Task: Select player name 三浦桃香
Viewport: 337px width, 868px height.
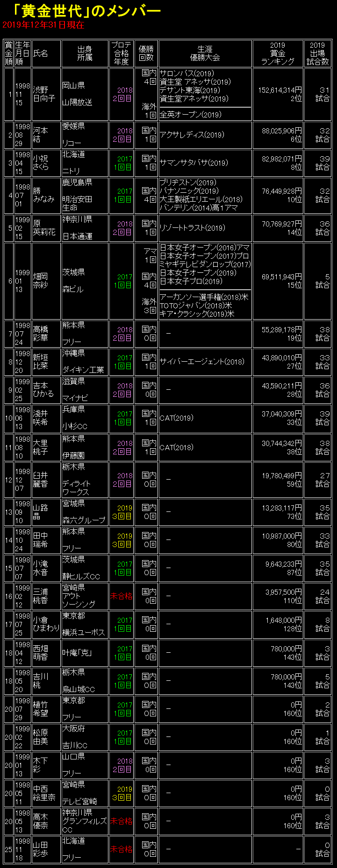Action: pyautogui.click(x=41, y=596)
